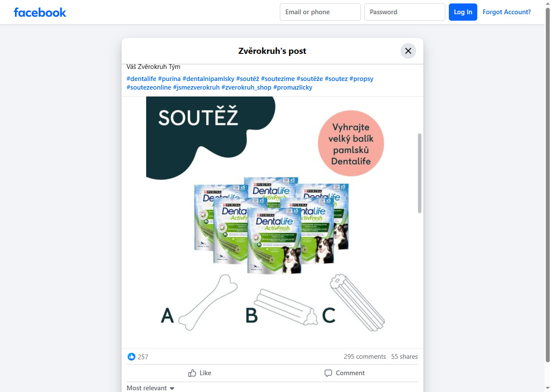Open the #purina hashtag link
This screenshot has height=392, width=551.
click(x=169, y=79)
